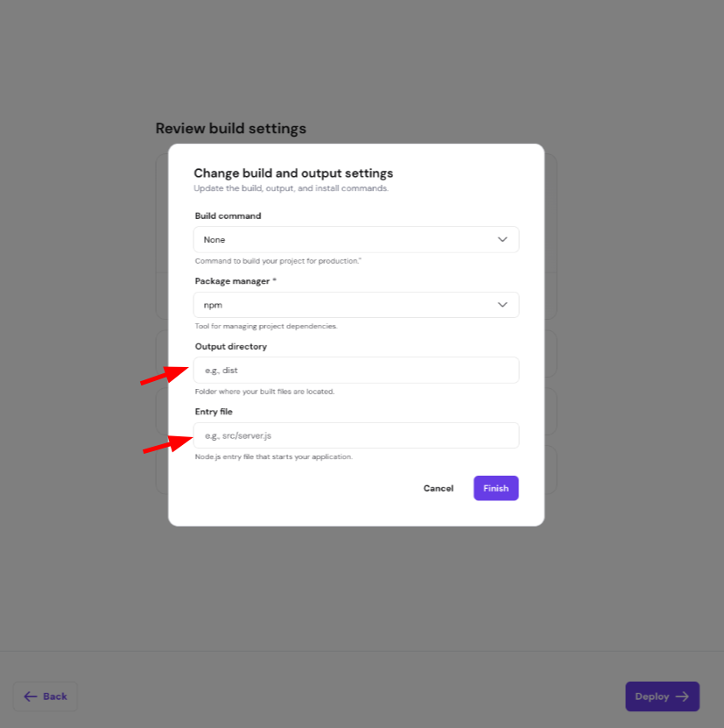Click the left arrow icon beside Back
This screenshot has width=724, height=728.
pos(31,696)
